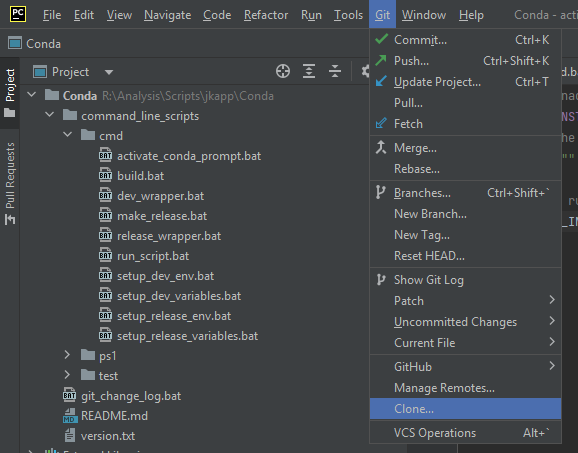Image resolution: width=578 pixels, height=453 pixels.
Task: Click the PyCharm logo icon
Action: click(18, 14)
